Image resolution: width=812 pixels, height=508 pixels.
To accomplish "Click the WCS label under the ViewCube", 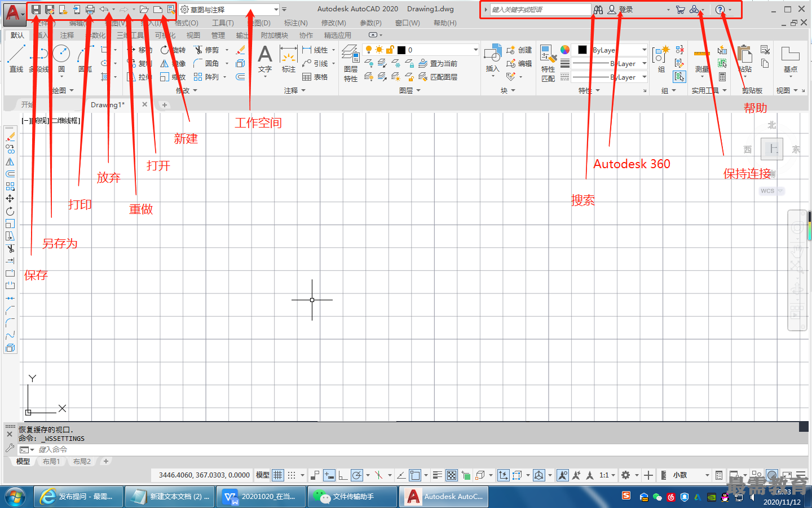I will tap(767, 191).
